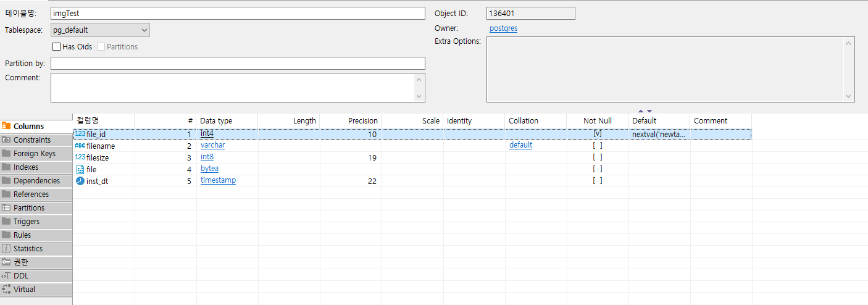Screen dimensions: 868x305
Task: Click the DDL tab icon
Action: [x=6, y=276]
